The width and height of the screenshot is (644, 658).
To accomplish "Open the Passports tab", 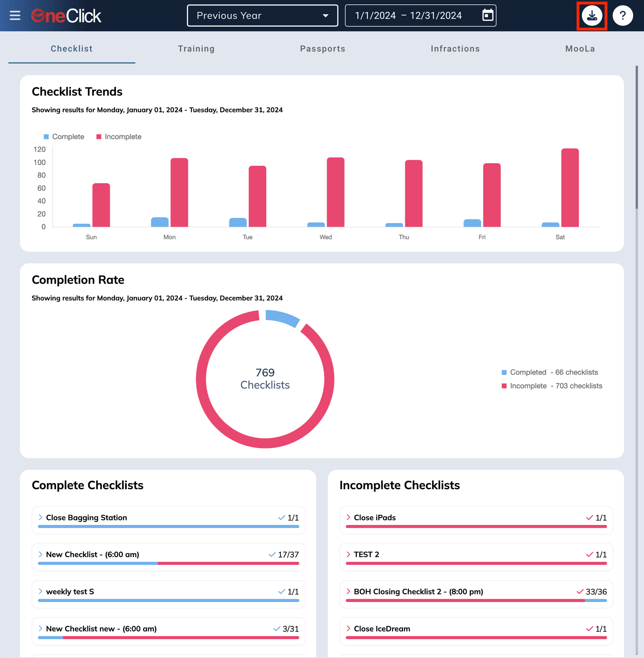I will (x=323, y=49).
